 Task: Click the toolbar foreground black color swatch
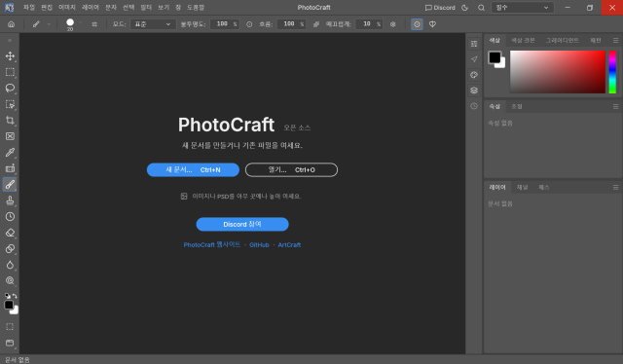point(9,305)
